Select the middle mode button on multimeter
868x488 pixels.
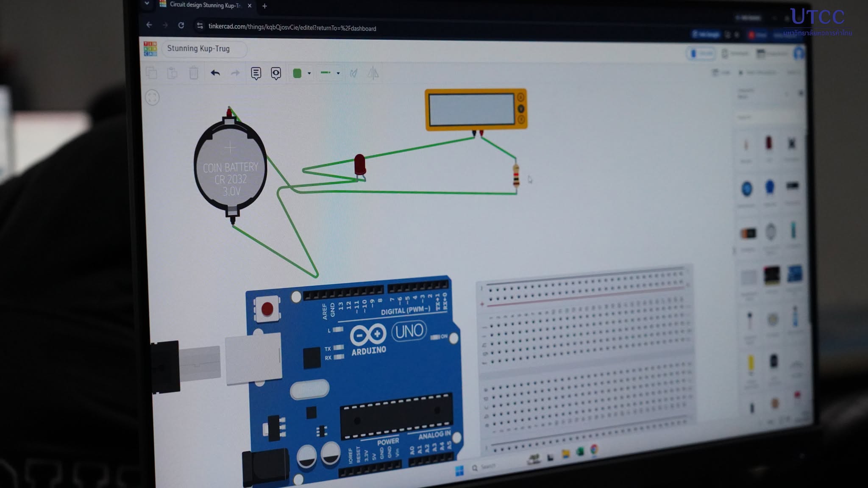[521, 109]
